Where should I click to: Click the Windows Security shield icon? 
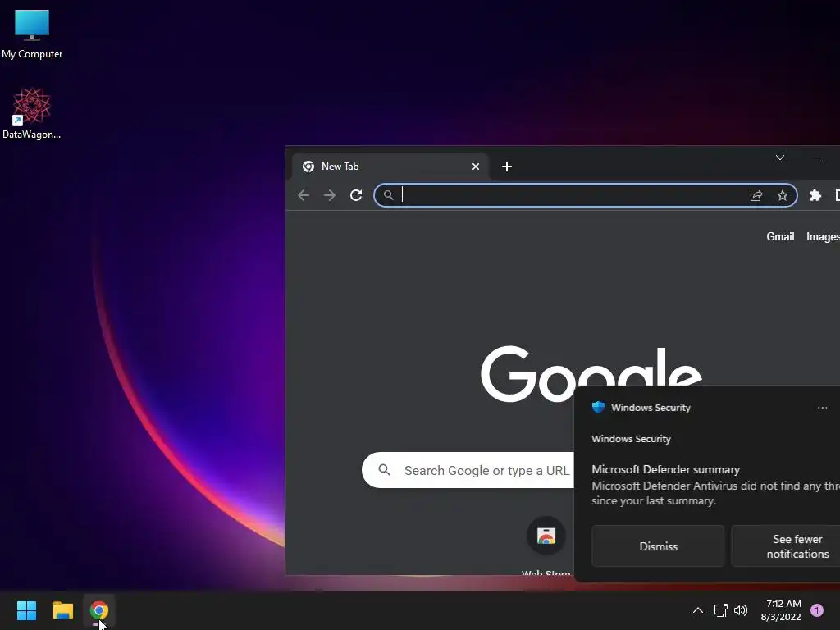click(598, 407)
